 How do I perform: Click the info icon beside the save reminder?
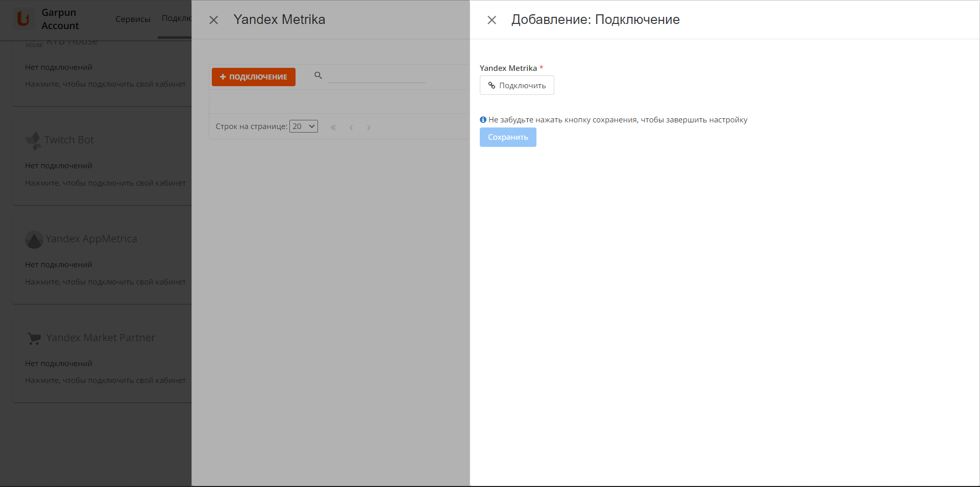point(483,120)
